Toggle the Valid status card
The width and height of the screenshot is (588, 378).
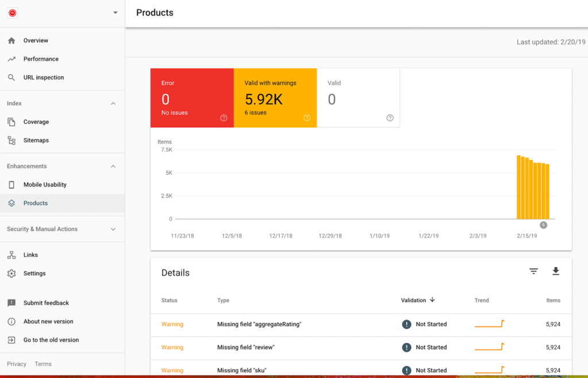click(x=358, y=98)
